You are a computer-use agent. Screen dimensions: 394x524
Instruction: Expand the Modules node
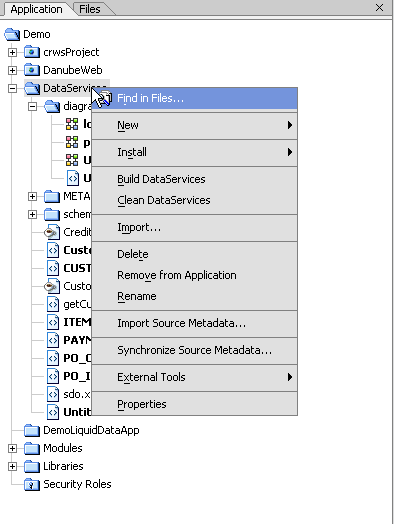(12, 448)
